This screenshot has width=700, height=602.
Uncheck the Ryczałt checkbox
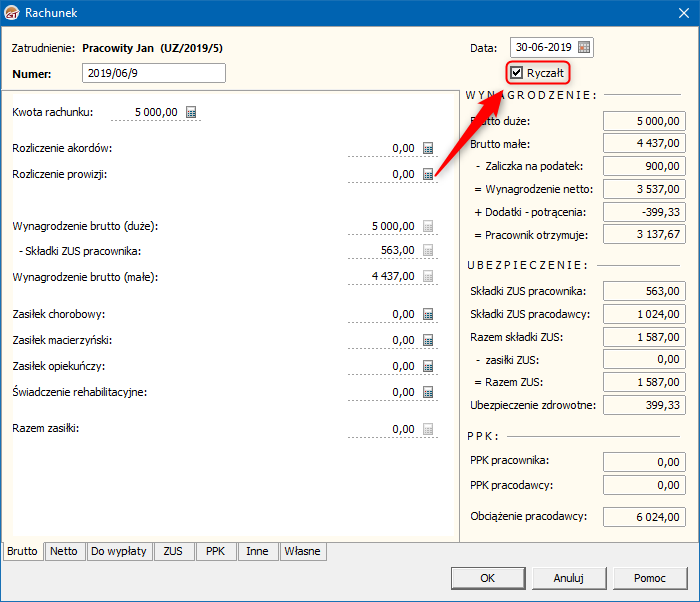coord(517,72)
